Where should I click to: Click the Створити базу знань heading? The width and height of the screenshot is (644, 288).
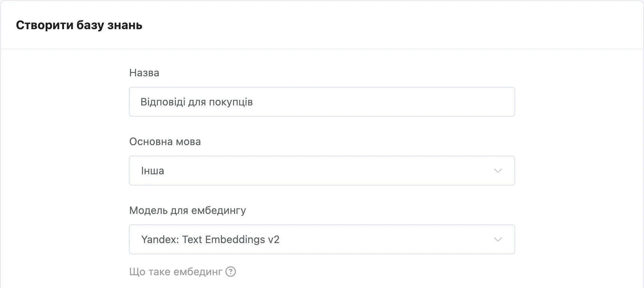(x=79, y=25)
